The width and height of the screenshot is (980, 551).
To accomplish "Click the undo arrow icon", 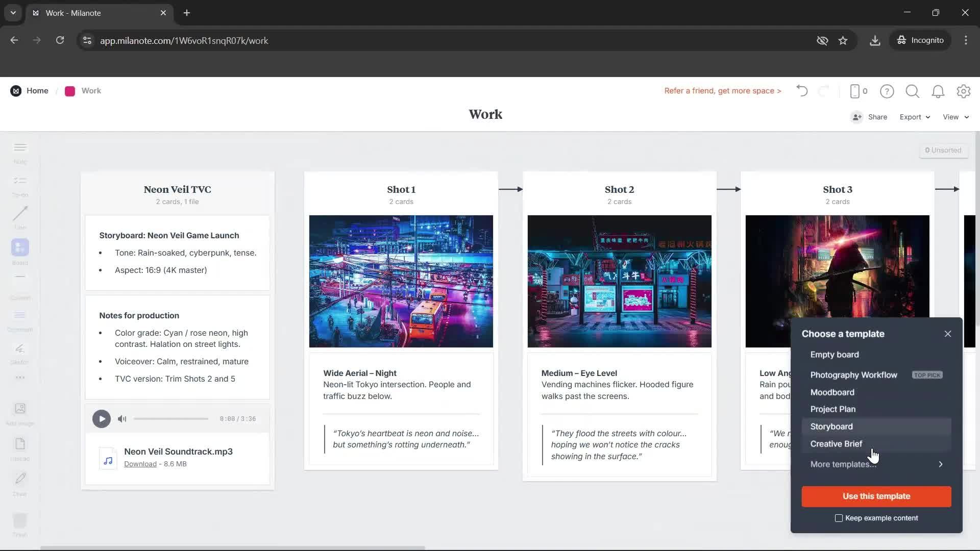I will pyautogui.click(x=801, y=91).
